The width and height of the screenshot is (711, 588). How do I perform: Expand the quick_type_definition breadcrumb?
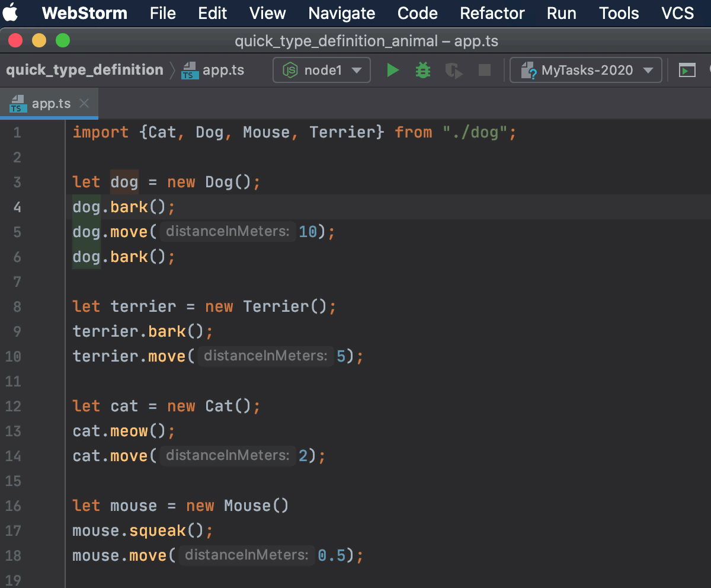tap(84, 69)
